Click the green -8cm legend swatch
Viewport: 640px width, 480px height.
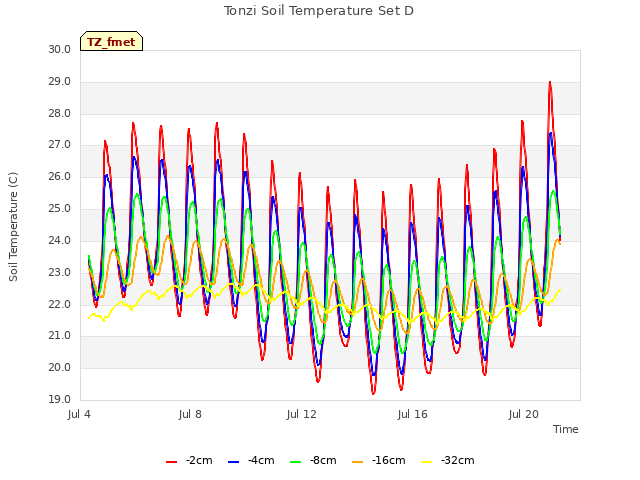(x=296, y=462)
